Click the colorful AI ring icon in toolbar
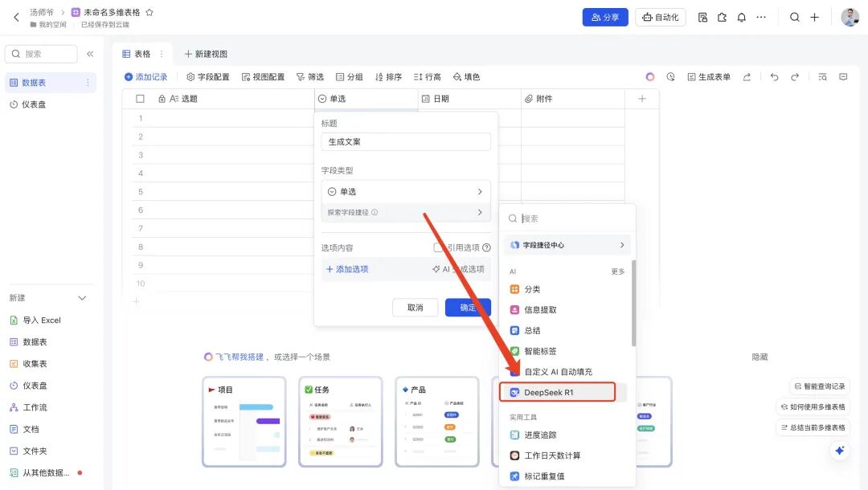868x490 pixels. (650, 77)
